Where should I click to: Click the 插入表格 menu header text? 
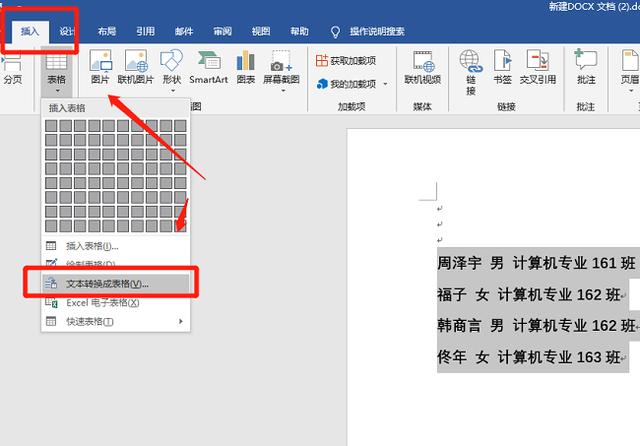[x=67, y=108]
